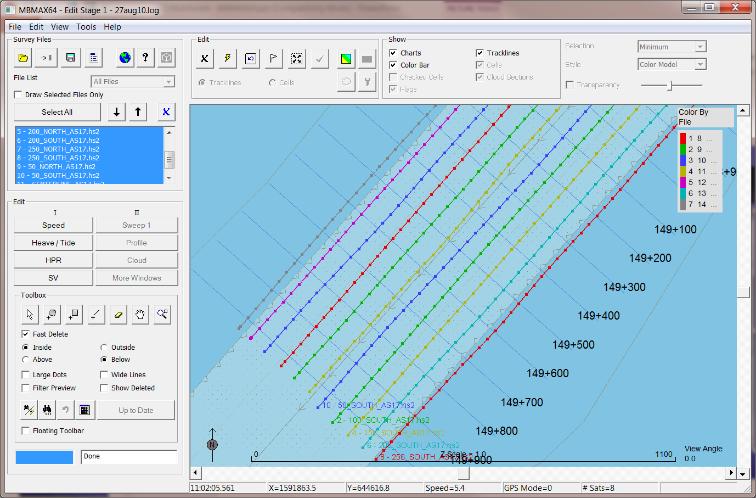
Task: Open the Edit menu
Action: point(36,27)
